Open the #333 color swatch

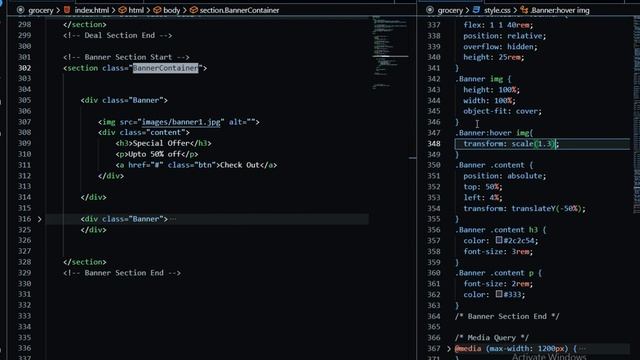[499, 294]
